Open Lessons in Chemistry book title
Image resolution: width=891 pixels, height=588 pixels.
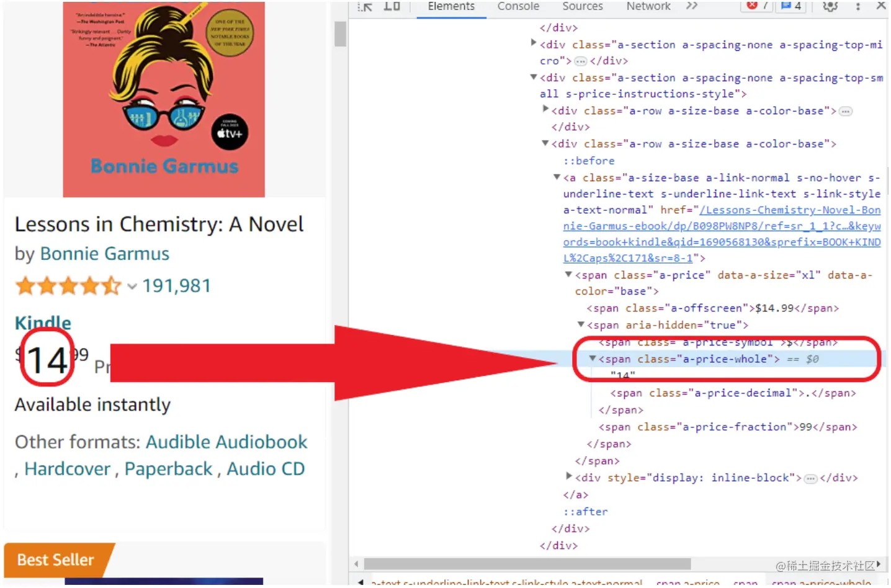pos(159,224)
